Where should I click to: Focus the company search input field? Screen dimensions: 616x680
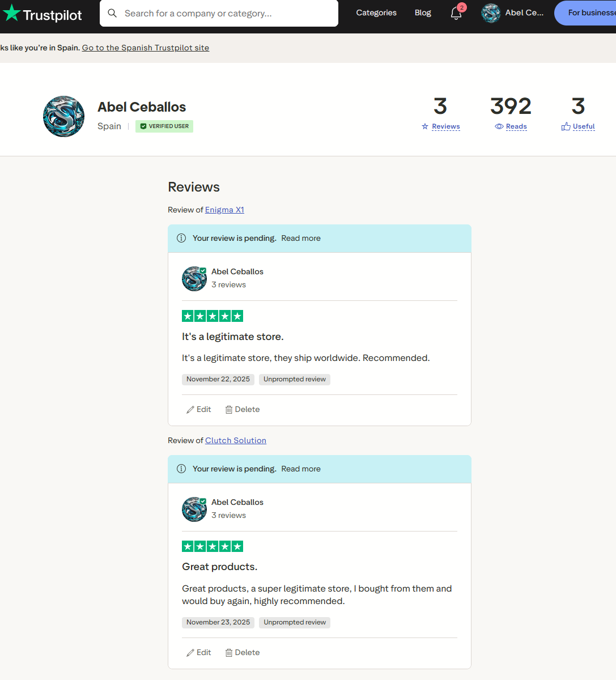click(227, 13)
